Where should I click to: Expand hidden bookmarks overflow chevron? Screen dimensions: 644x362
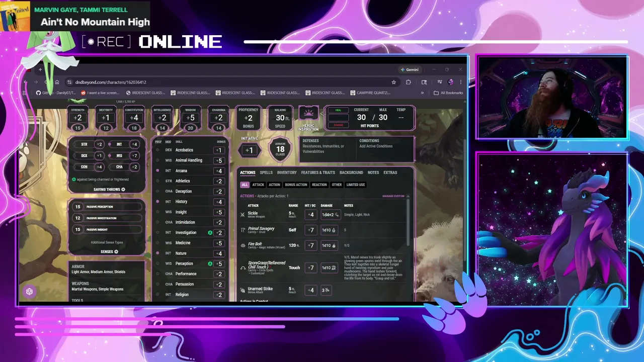(x=422, y=93)
